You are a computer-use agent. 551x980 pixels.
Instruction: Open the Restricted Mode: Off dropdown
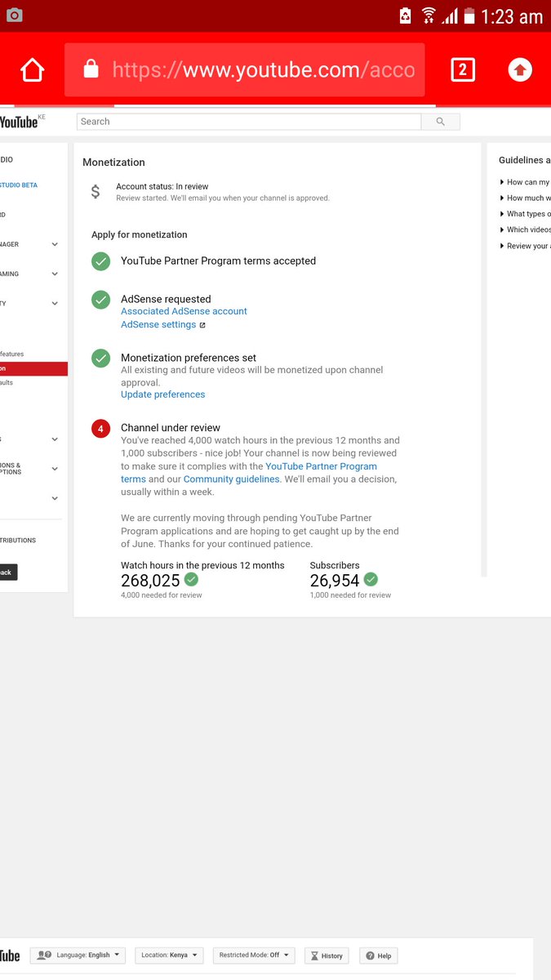click(254, 955)
